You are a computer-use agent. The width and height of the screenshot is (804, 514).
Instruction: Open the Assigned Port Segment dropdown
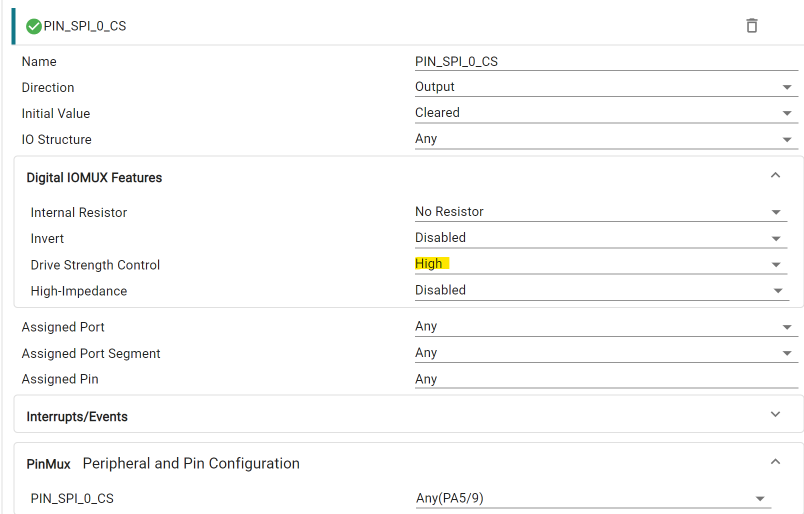point(606,353)
